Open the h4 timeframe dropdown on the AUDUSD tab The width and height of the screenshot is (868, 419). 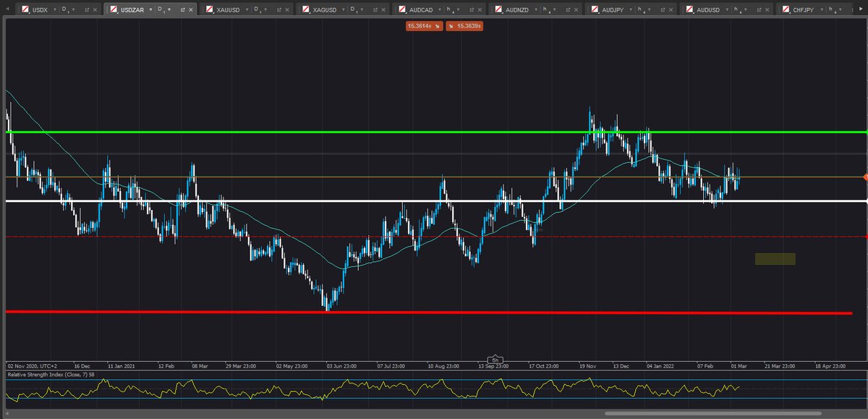coord(746,9)
